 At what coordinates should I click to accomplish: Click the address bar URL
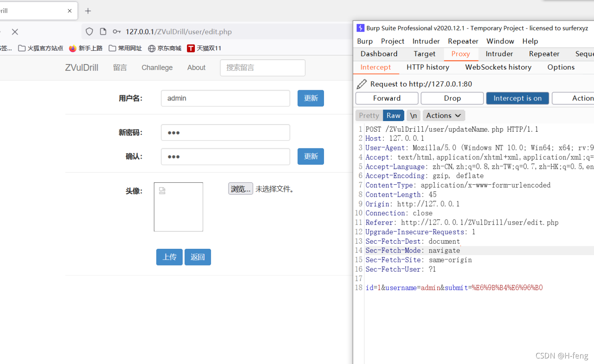(x=179, y=32)
